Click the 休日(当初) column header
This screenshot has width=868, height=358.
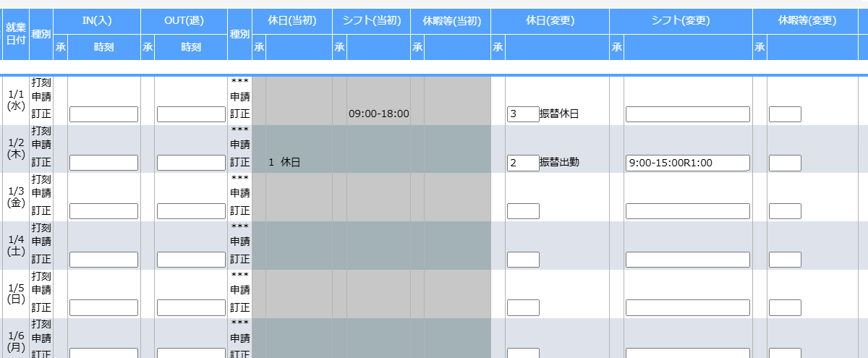click(x=292, y=21)
